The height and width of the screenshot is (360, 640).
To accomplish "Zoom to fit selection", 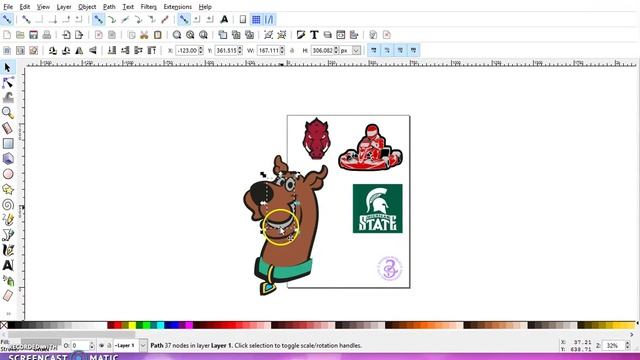I will 177,35.
